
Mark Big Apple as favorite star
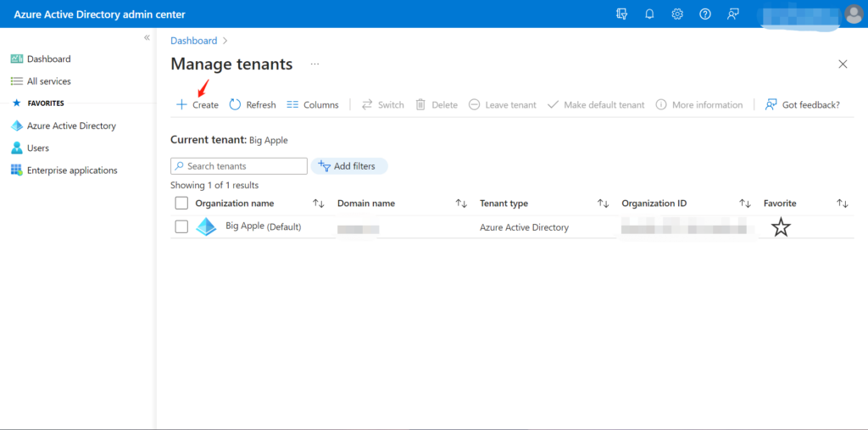point(781,227)
